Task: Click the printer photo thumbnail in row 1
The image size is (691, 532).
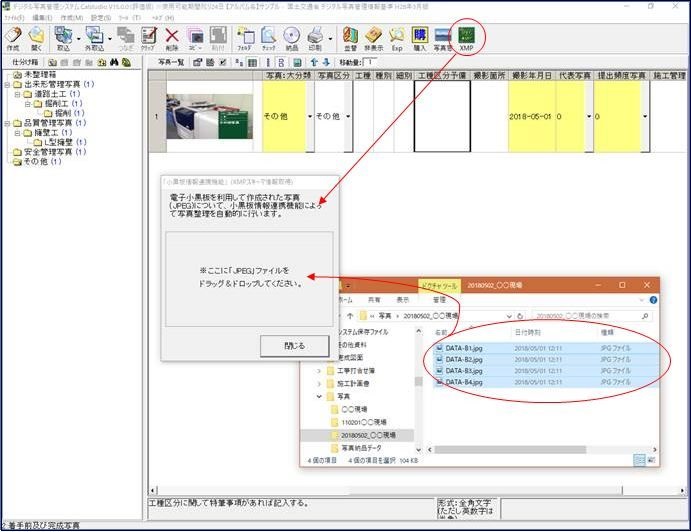Action: coord(210,116)
